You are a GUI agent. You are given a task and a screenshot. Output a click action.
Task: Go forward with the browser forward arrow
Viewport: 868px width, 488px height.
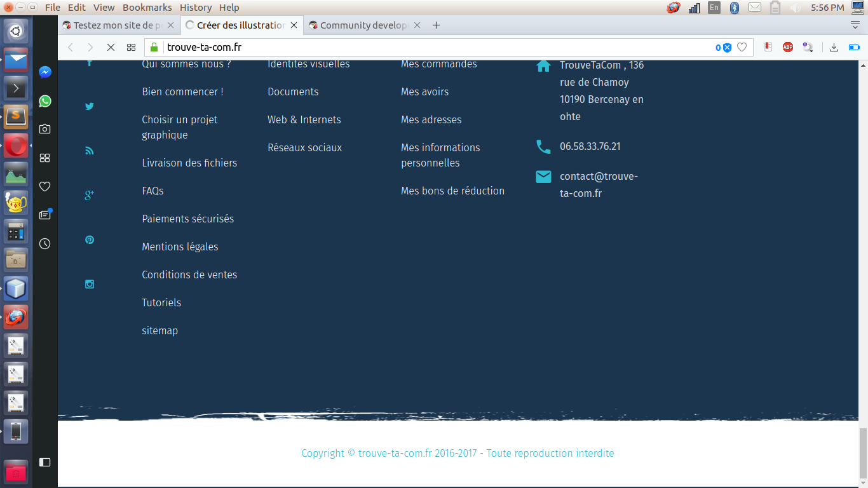coord(90,47)
